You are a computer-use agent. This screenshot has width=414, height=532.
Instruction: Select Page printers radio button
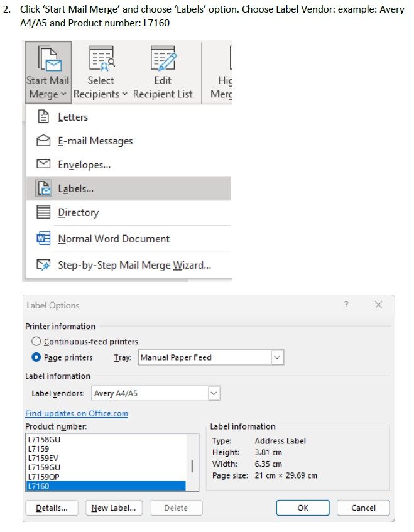pos(36,357)
